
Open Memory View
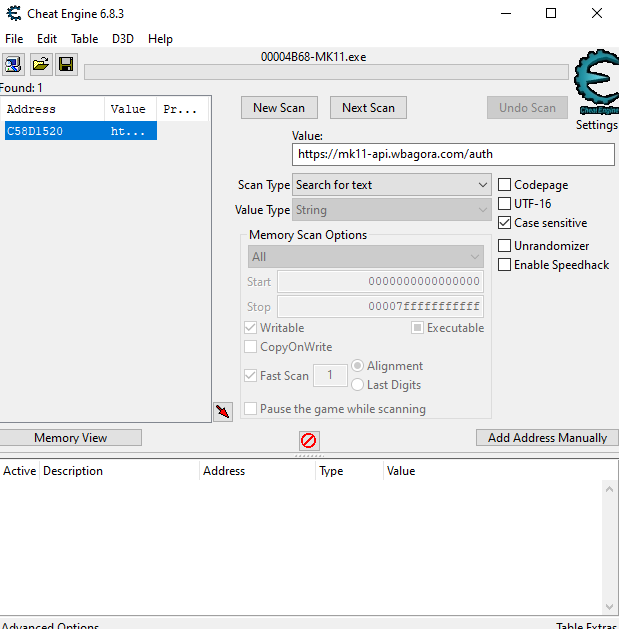click(70, 438)
